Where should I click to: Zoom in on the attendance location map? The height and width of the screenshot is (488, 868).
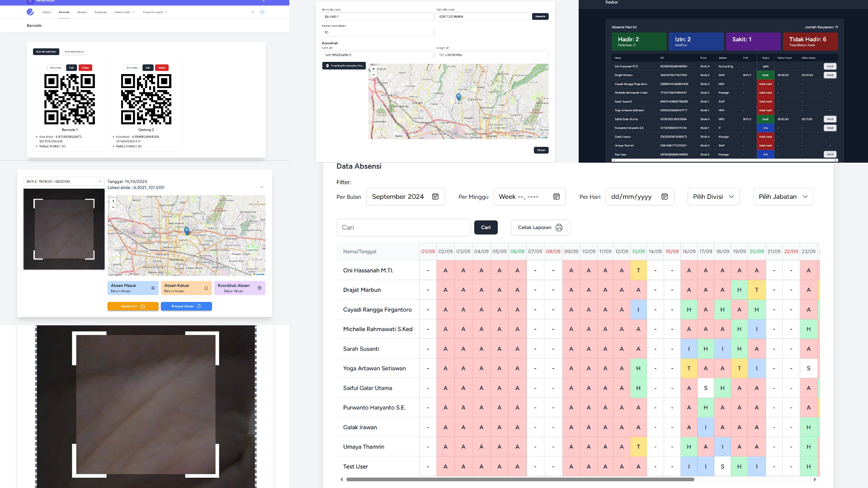click(x=113, y=201)
